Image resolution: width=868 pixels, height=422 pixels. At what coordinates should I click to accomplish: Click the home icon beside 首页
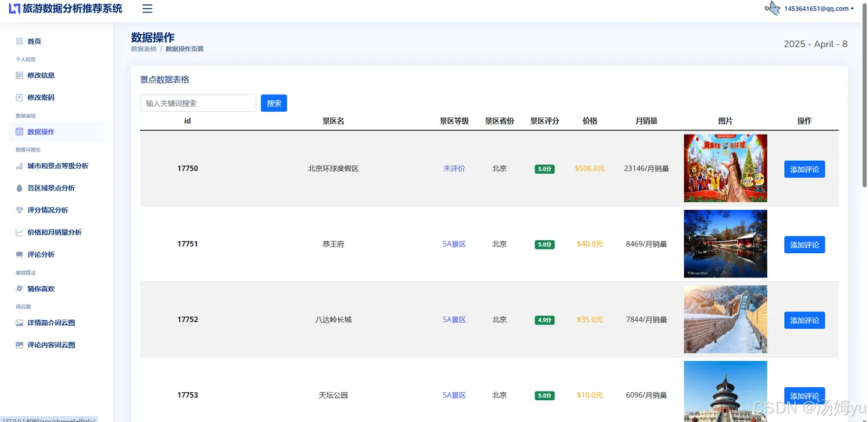tap(19, 42)
